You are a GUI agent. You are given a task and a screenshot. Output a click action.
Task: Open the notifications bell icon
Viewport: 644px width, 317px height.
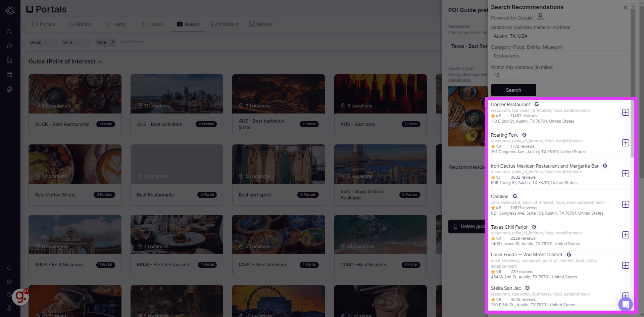[x=9, y=268]
